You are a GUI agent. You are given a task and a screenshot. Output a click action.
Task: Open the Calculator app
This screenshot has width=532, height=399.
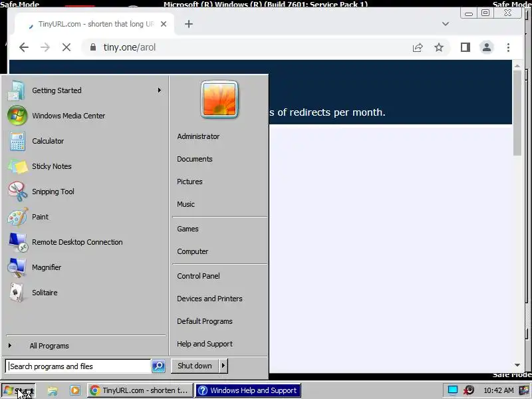click(x=85, y=141)
